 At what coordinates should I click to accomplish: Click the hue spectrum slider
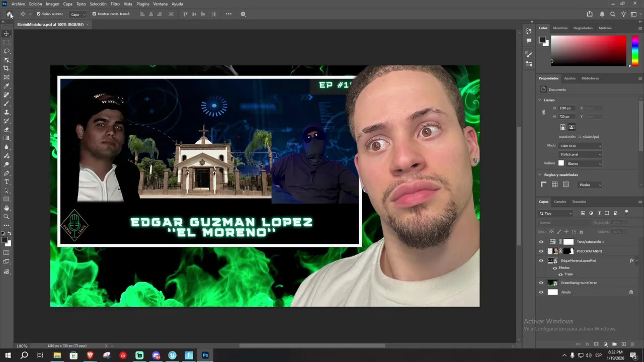pyautogui.click(x=635, y=51)
